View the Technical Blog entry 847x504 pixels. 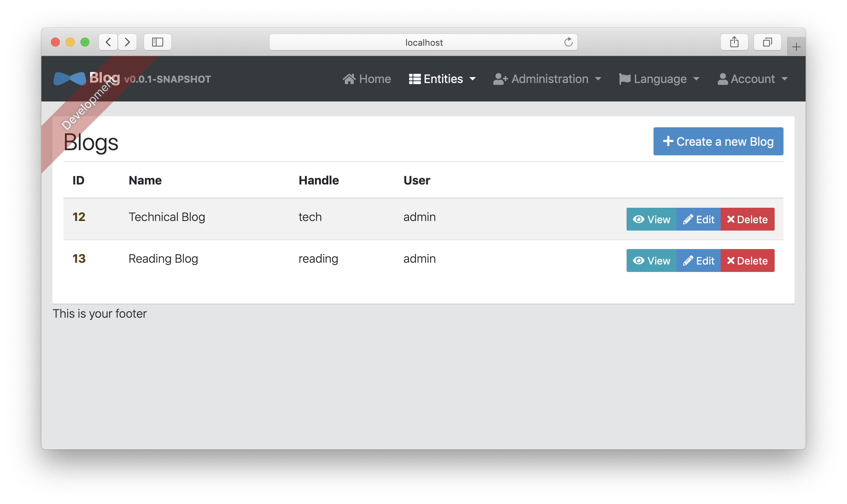click(651, 220)
